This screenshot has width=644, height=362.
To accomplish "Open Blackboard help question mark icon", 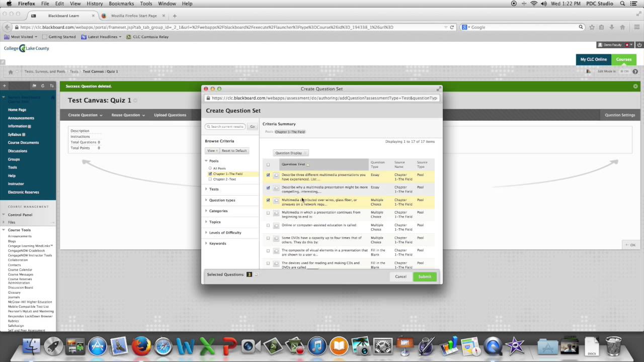I will coord(635,71).
